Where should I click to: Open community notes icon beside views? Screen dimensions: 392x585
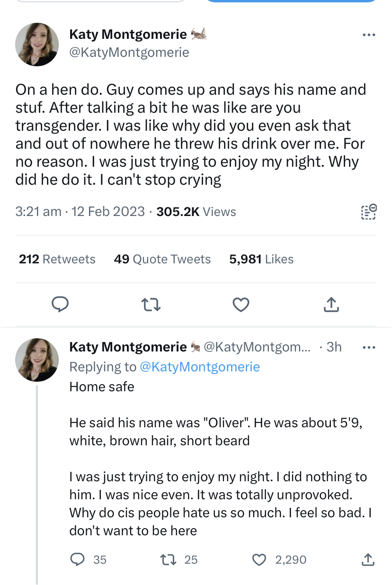point(369,212)
